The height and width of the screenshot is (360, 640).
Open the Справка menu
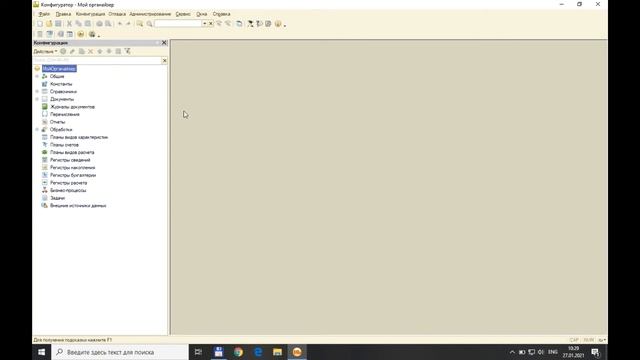[x=221, y=14]
